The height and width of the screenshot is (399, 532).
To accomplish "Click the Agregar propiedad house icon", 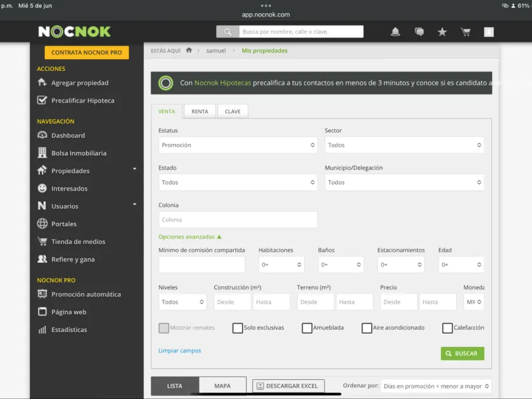I will (42, 82).
